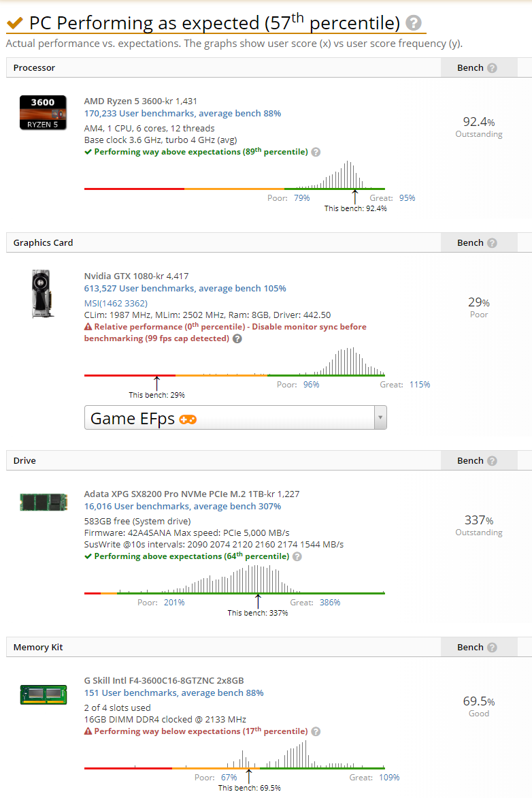The height and width of the screenshot is (811, 532).
Task: Click Processor section Bench help icon
Action: pyautogui.click(x=493, y=68)
